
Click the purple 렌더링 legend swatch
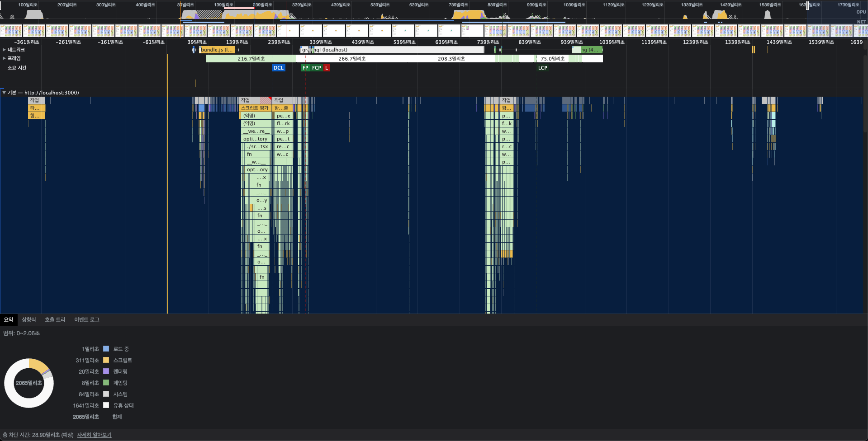click(x=106, y=371)
